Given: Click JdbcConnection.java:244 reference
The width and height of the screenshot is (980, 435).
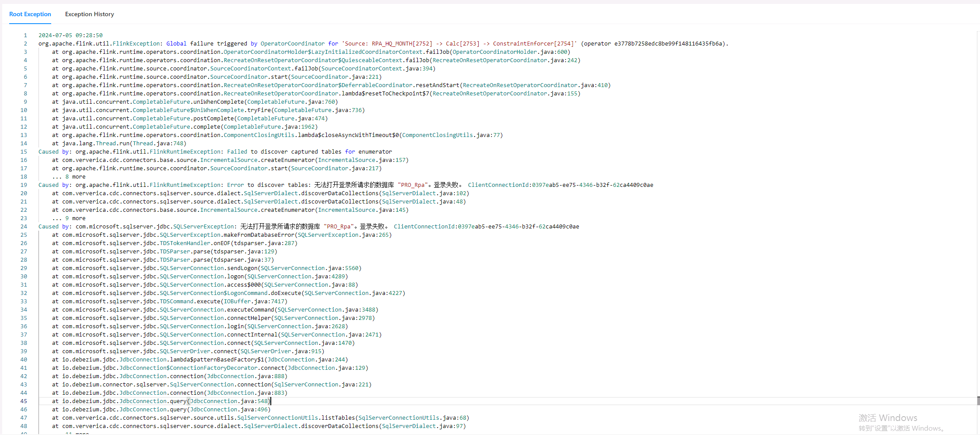Looking at the screenshot, I should 306,360.
